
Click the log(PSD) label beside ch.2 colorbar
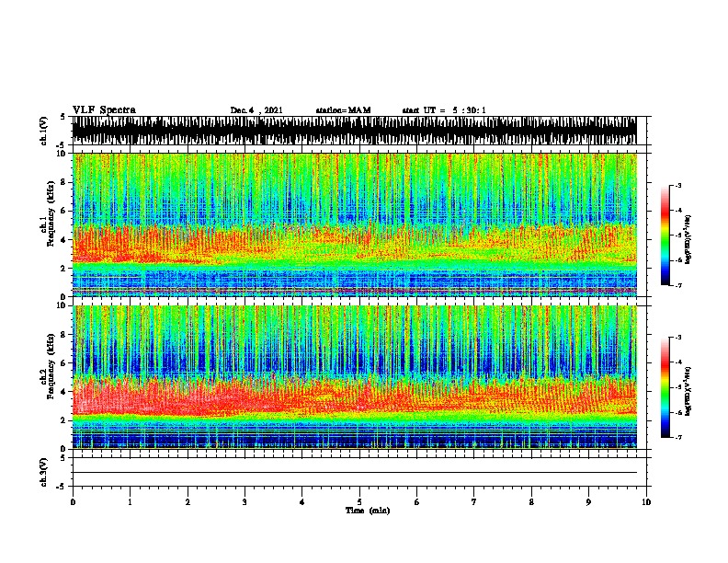coord(688,391)
